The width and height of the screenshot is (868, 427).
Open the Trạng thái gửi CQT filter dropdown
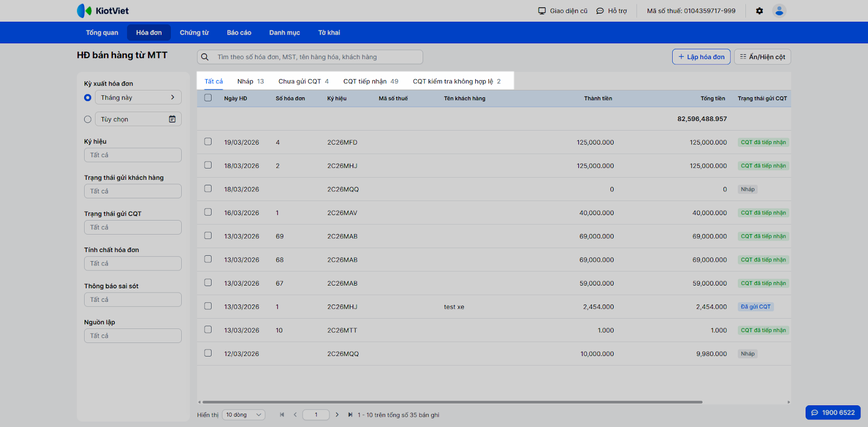(133, 228)
